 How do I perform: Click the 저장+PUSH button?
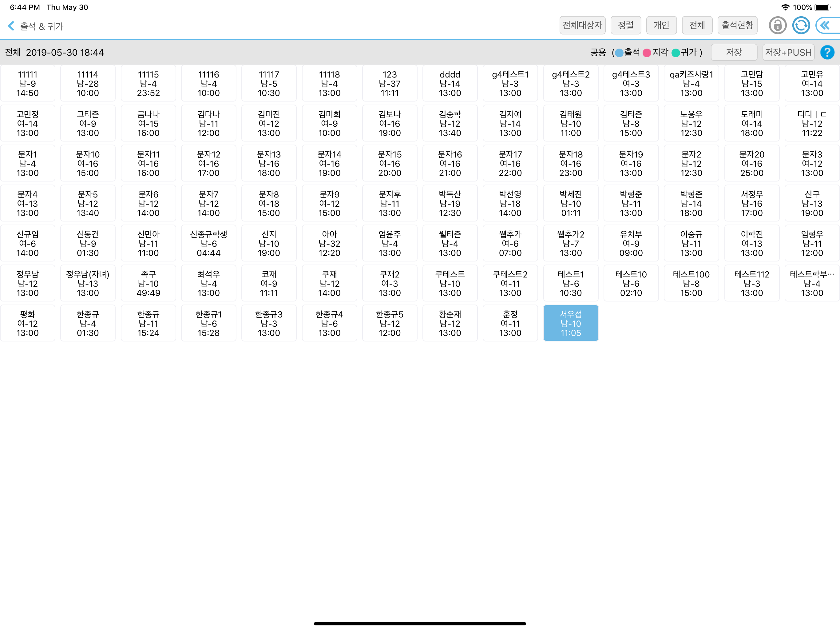788,52
